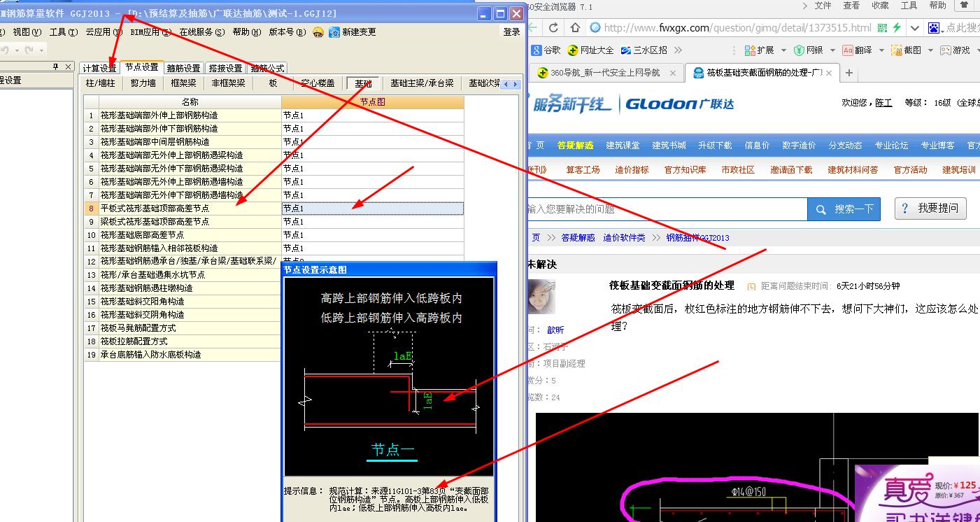Image resolution: width=980 pixels, height=522 pixels.
Task: Switch to the 箍筋设置 tab
Action: [183, 68]
